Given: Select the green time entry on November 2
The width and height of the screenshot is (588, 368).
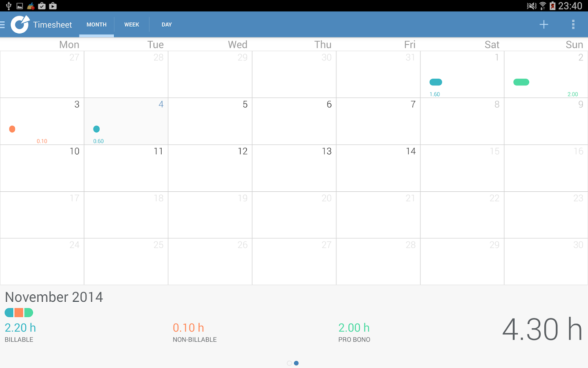Looking at the screenshot, I should (x=521, y=82).
